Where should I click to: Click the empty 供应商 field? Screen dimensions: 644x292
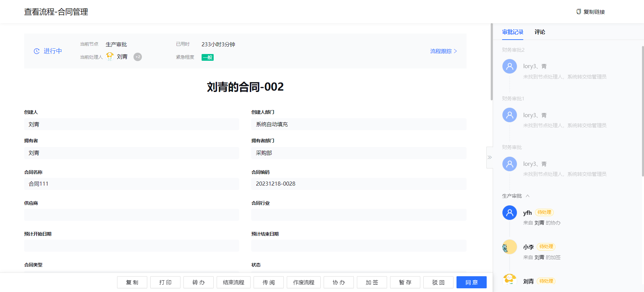coord(131,215)
